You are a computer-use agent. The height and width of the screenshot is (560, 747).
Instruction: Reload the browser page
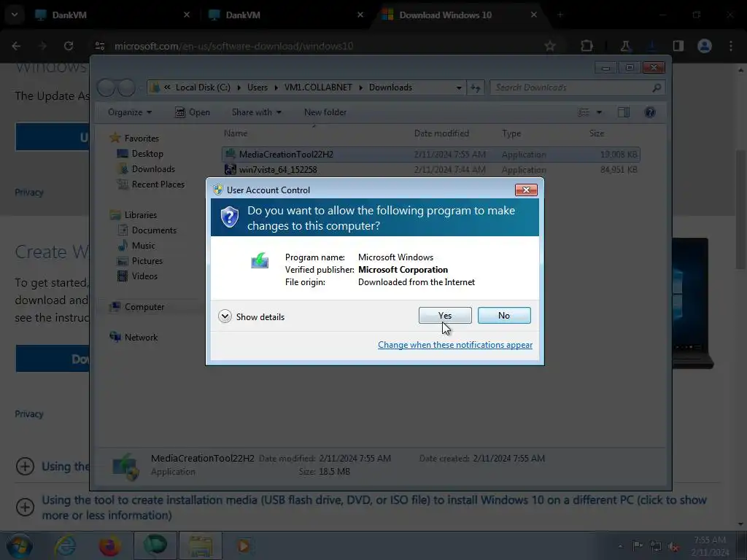tap(69, 46)
